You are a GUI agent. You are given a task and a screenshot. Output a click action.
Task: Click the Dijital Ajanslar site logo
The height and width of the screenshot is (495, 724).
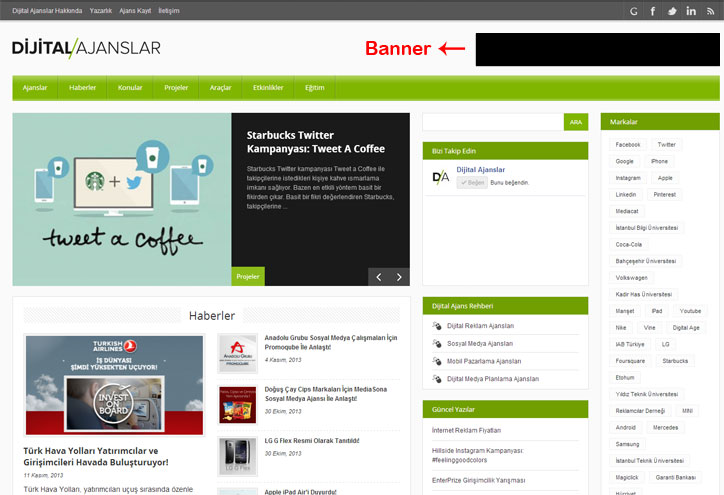pyautogui.click(x=86, y=48)
